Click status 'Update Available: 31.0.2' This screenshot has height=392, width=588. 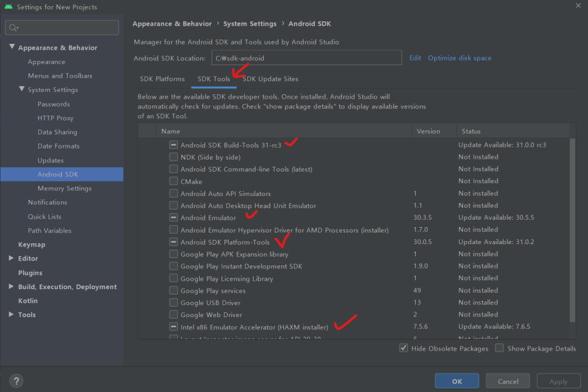point(496,242)
